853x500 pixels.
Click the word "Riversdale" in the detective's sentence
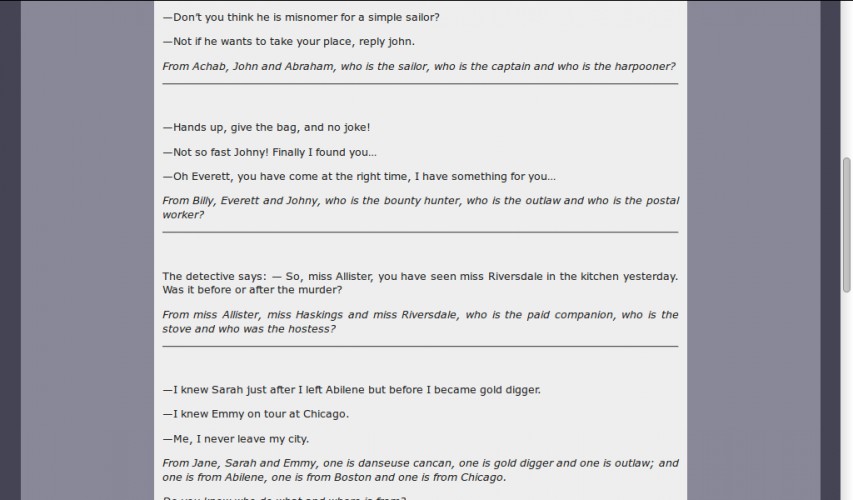click(x=515, y=276)
